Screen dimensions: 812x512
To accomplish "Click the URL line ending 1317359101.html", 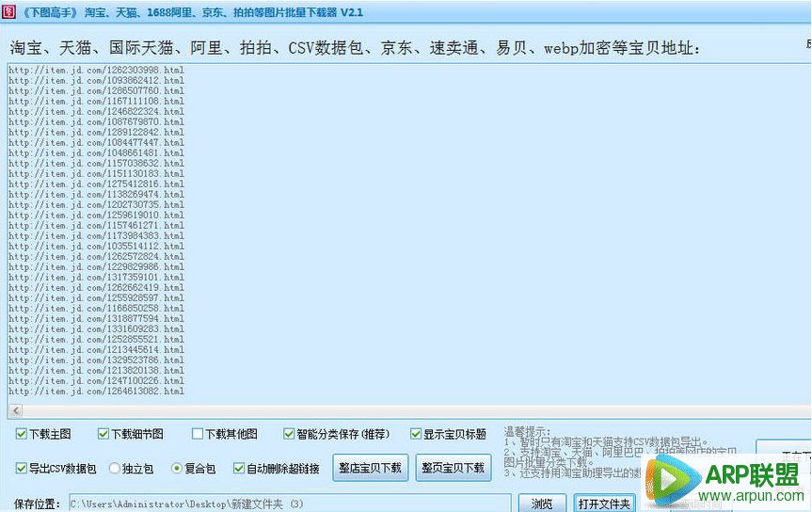I will click(x=96, y=278).
